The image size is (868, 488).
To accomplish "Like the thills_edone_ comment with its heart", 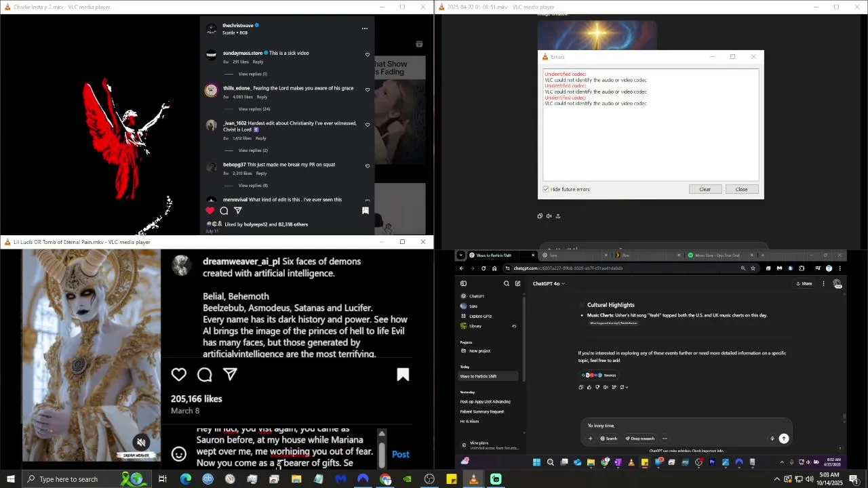I will pos(368,89).
